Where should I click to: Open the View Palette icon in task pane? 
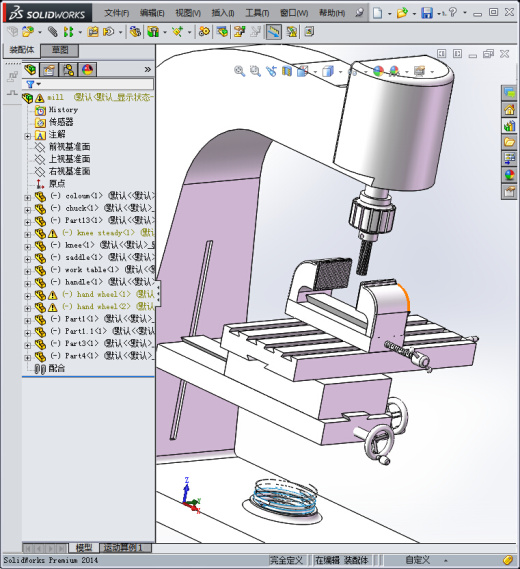509,159
